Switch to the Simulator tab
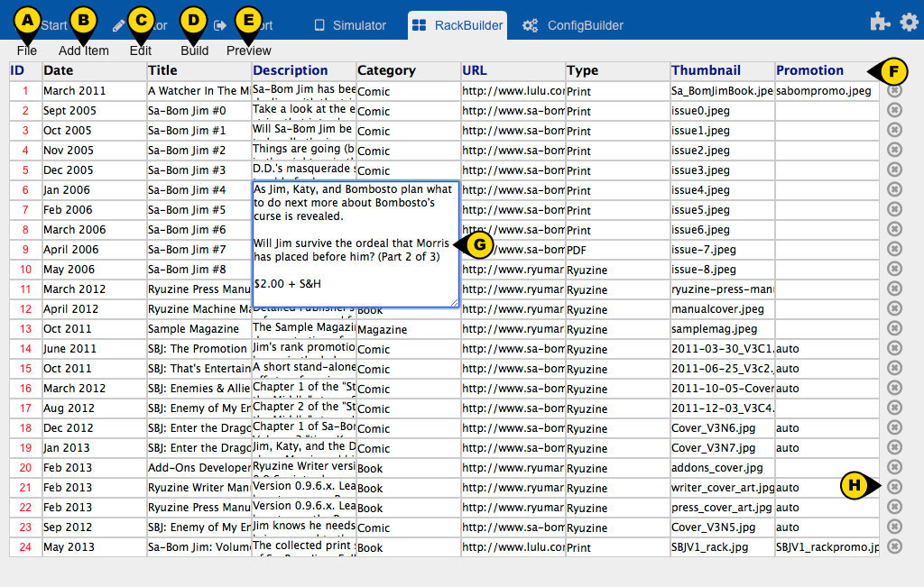This screenshot has width=924, height=587. tap(350, 25)
